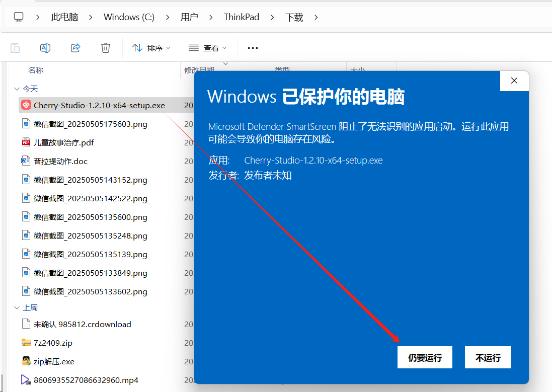Collapse the 今天 group
This screenshot has height=392, width=552.
17,89
